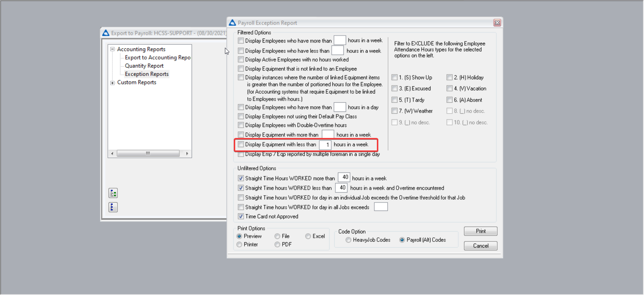
Task: Close the Payroll Exception Report dialog
Action: [497, 23]
